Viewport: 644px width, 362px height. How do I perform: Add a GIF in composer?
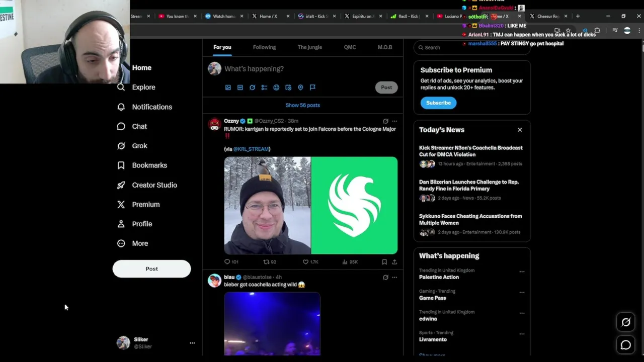point(240,87)
